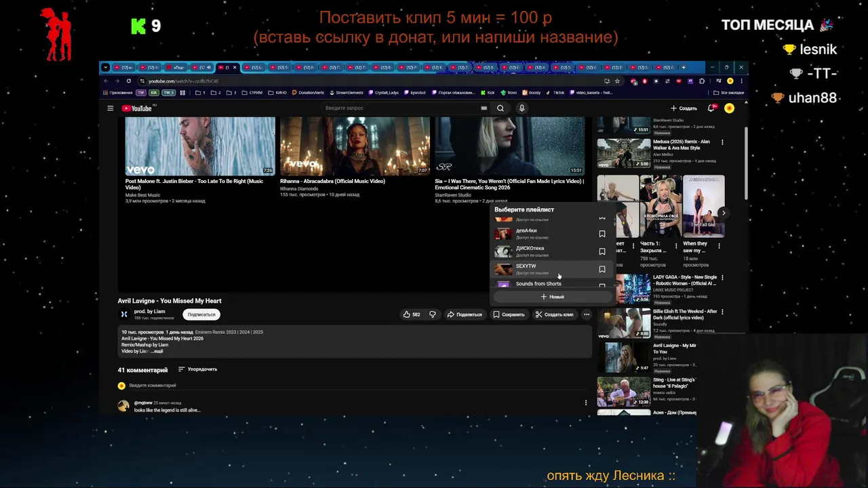Open the When they saw my Short thumbnail
The width and height of the screenshot is (868, 488).
(x=703, y=206)
